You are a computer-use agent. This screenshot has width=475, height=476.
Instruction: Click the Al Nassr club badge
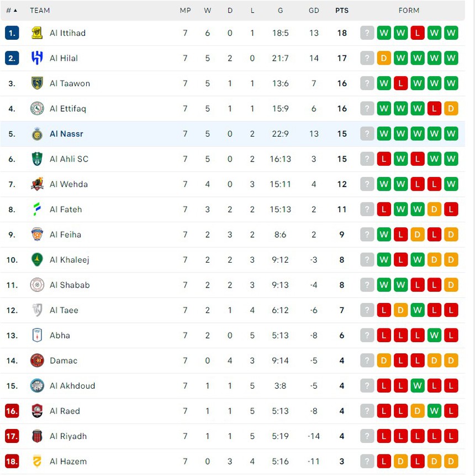pos(37,134)
